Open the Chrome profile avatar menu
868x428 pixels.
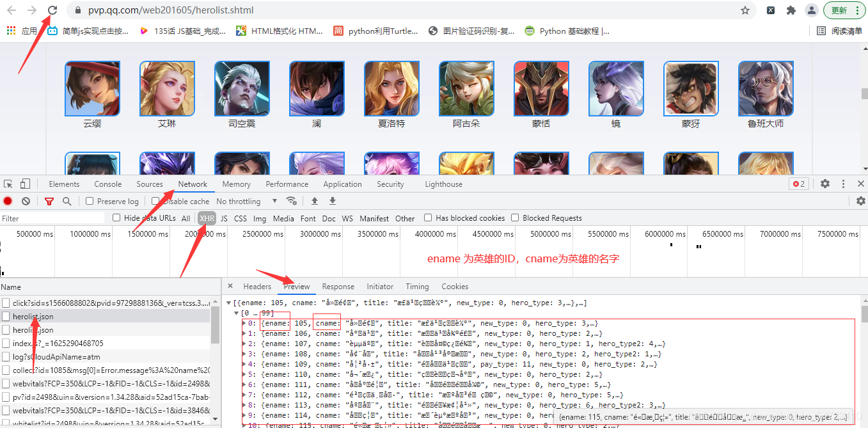click(811, 10)
